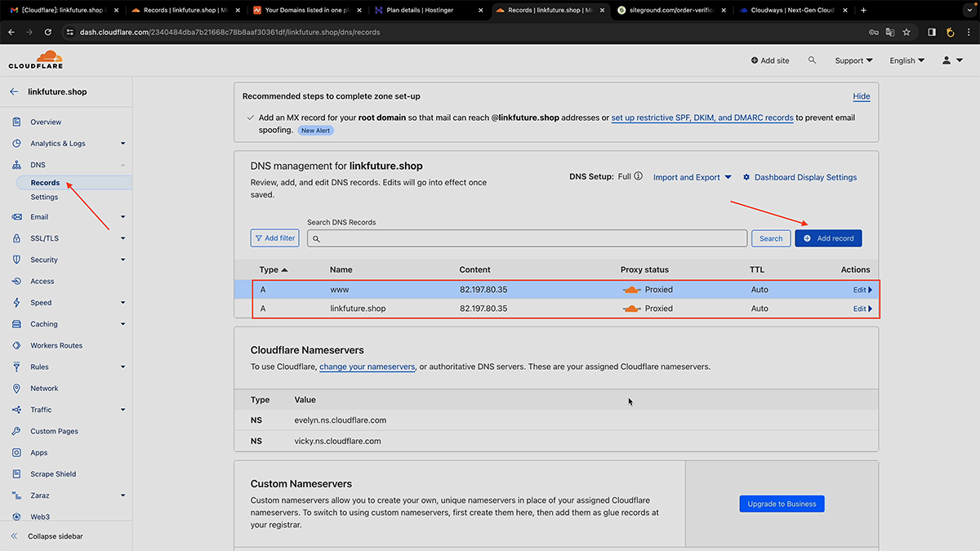Click the Access icon in the sidebar
This screenshot has width=980, height=551.
point(16,281)
